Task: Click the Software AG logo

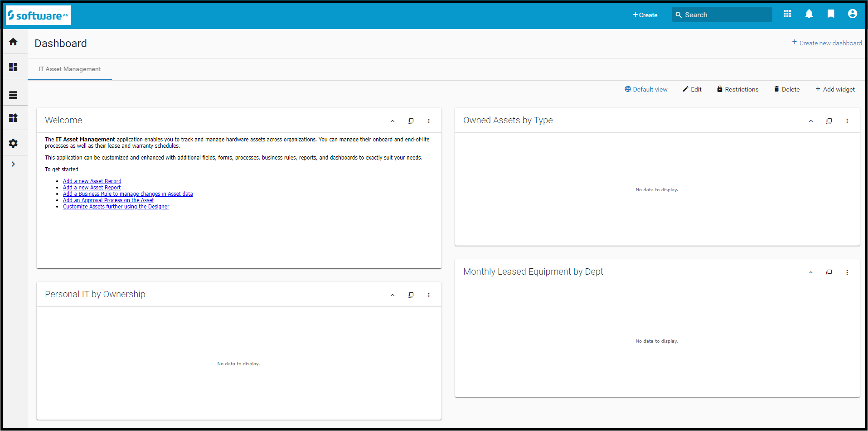Action: coord(39,15)
